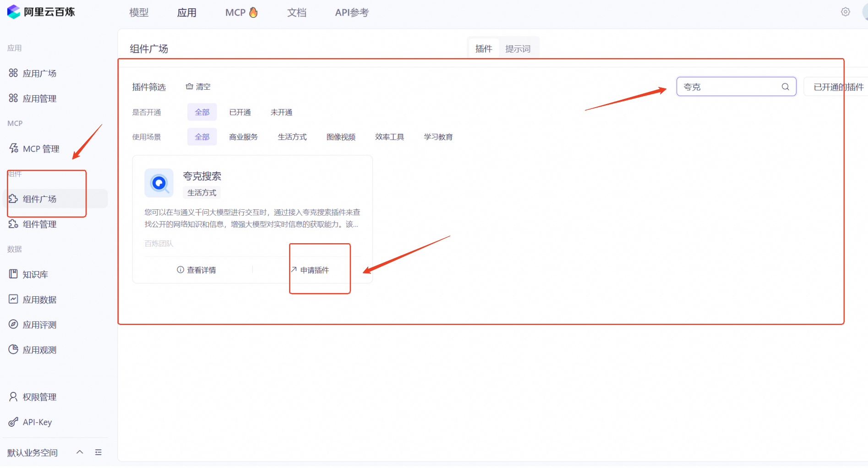Select 全部 in 是否开通 filter
Screen dimensions: 868x468
click(202, 112)
